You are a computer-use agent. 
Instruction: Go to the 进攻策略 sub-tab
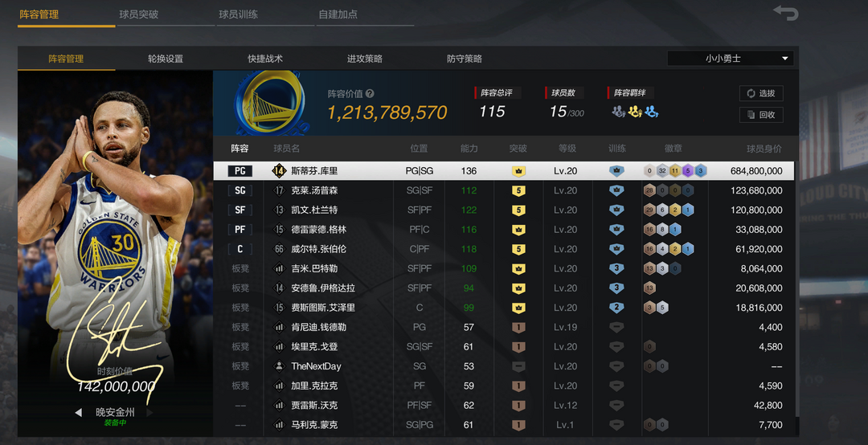coord(364,59)
